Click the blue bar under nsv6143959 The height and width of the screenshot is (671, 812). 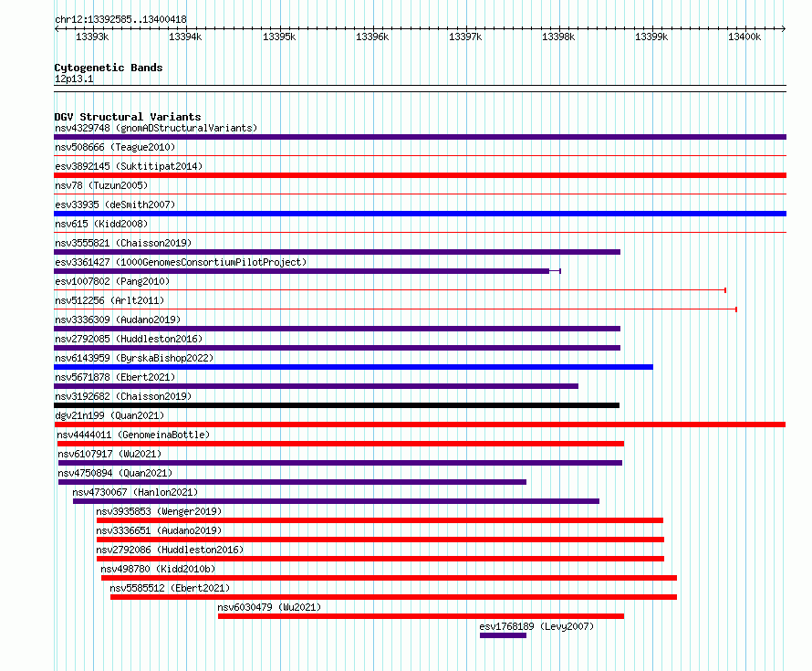point(353,367)
